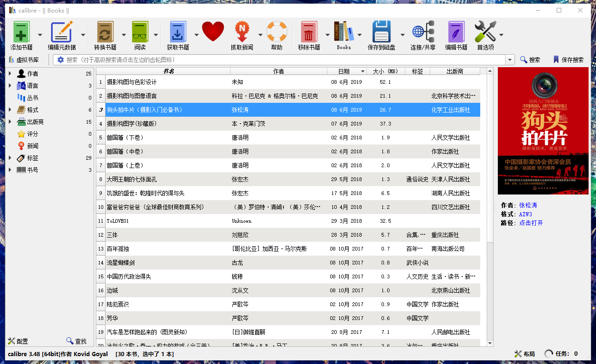Click the 点击打开 path link

[531, 223]
